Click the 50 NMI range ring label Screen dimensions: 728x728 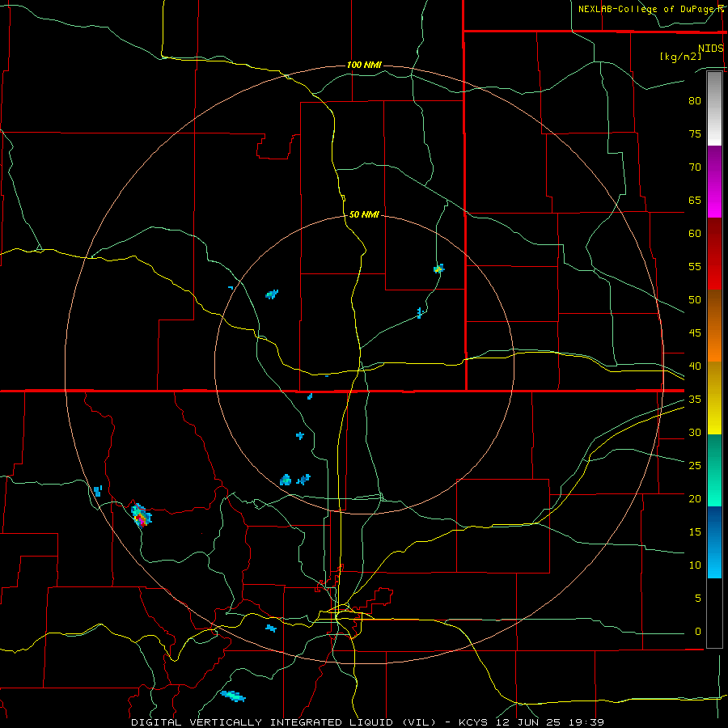click(364, 214)
